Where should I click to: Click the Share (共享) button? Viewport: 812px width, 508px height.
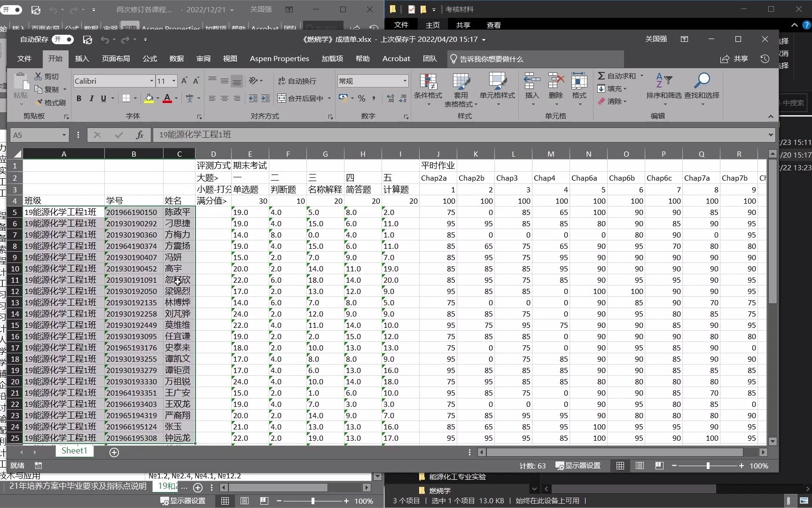coord(734,59)
